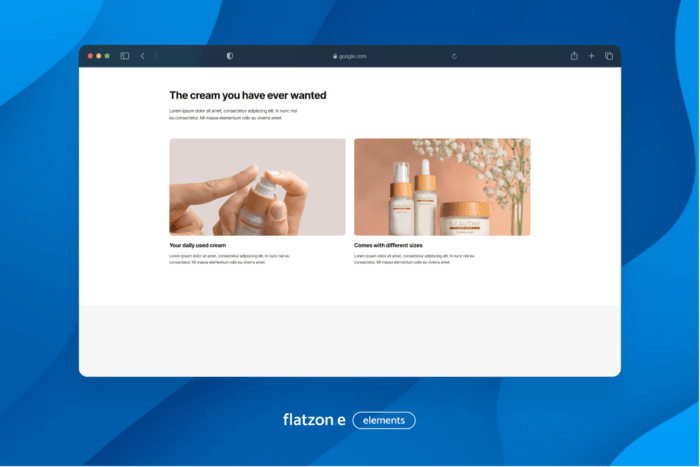Click the "elements" pill badge

384,420
